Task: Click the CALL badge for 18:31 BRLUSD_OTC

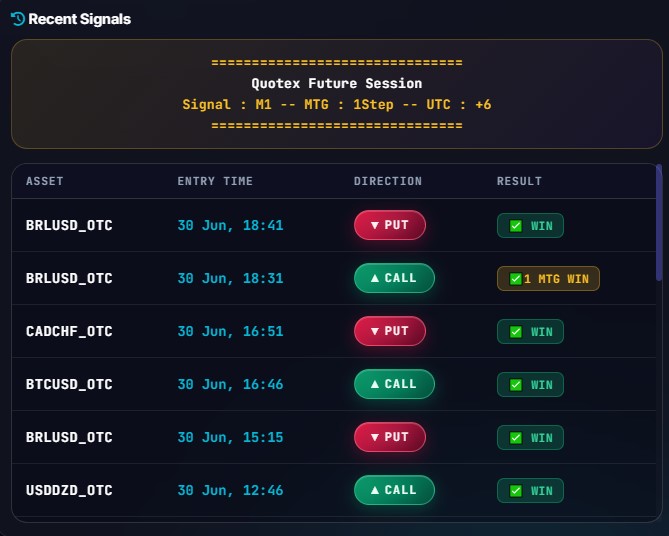Action: click(394, 278)
